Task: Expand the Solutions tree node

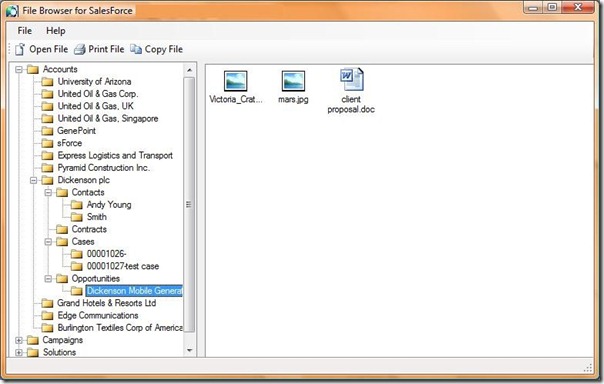Action: [18, 352]
